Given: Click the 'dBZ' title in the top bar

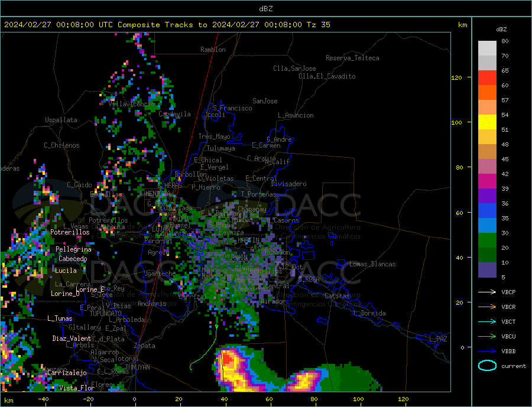Looking at the screenshot, I should (265, 9).
